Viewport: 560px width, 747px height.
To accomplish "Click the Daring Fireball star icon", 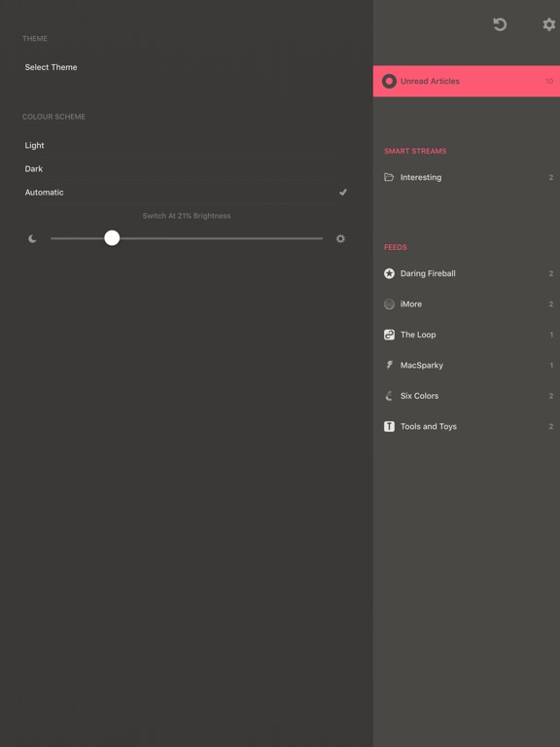I will 389,273.
